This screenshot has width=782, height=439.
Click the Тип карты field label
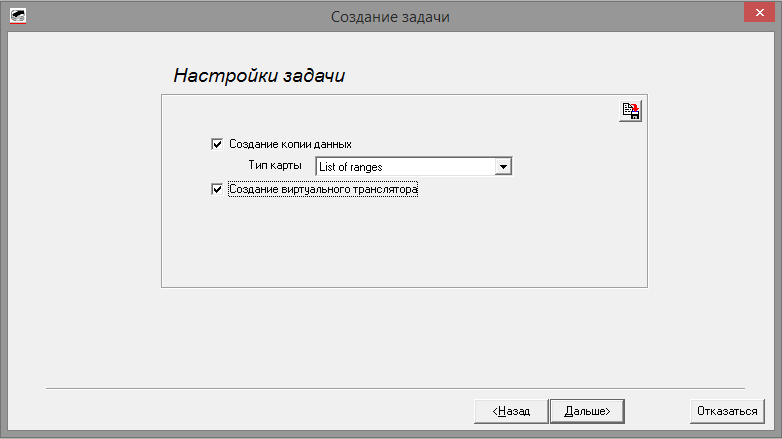tap(274, 165)
